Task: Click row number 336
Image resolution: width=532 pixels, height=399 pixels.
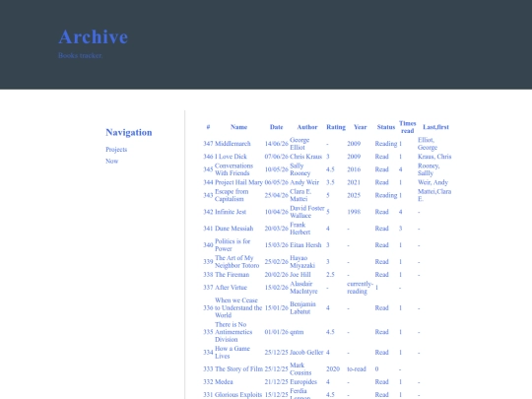Action: pyautogui.click(x=208, y=307)
